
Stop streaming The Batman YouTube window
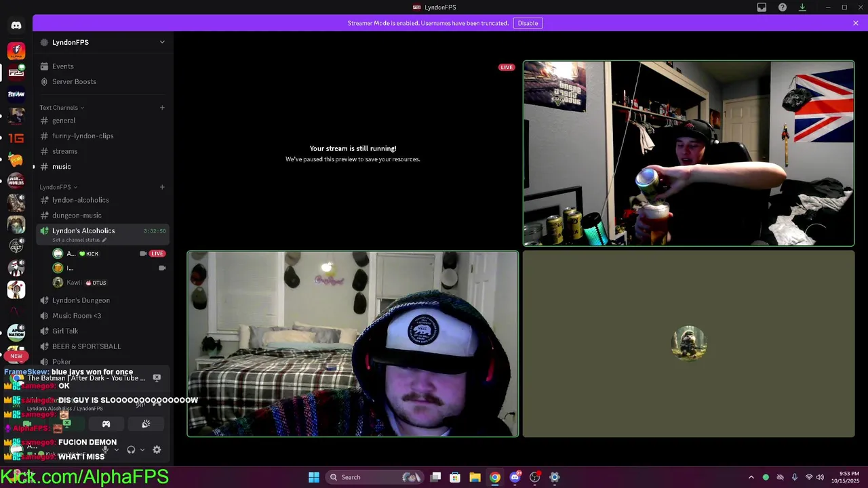tap(157, 378)
